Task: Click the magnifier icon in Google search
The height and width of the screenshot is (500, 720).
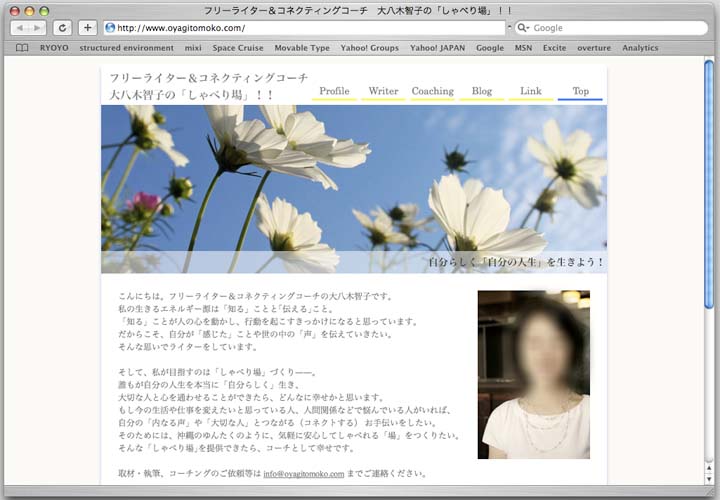Action: (523, 28)
